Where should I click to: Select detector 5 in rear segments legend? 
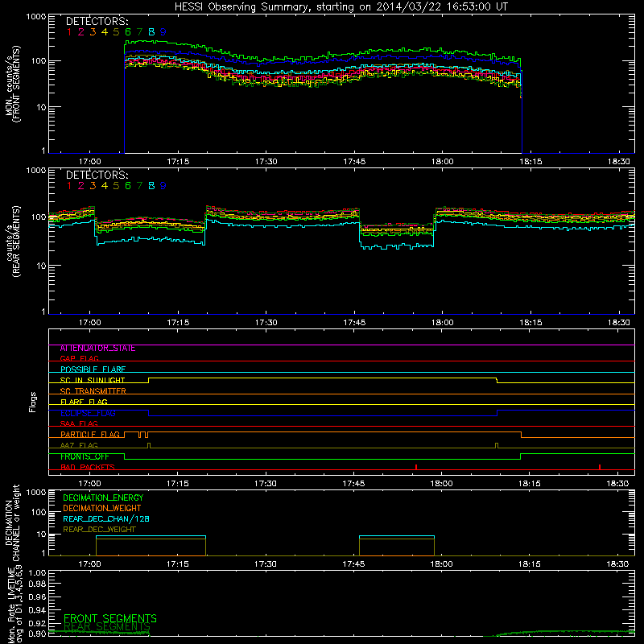click(x=116, y=186)
